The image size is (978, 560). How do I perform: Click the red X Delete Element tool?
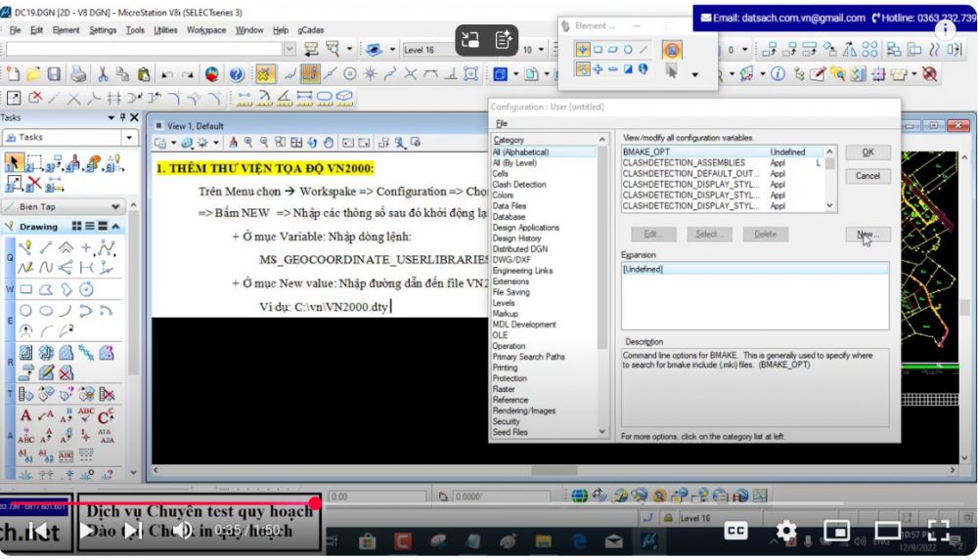pos(34,184)
